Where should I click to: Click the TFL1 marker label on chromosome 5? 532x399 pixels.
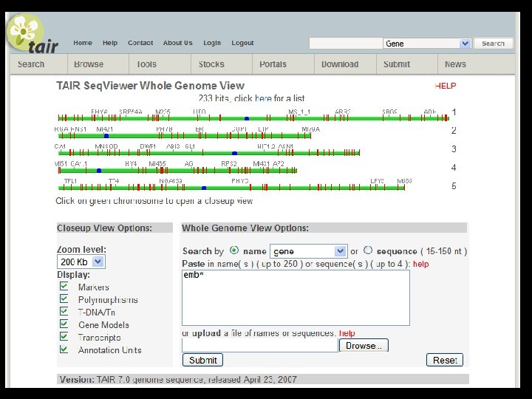pyautogui.click(x=70, y=181)
